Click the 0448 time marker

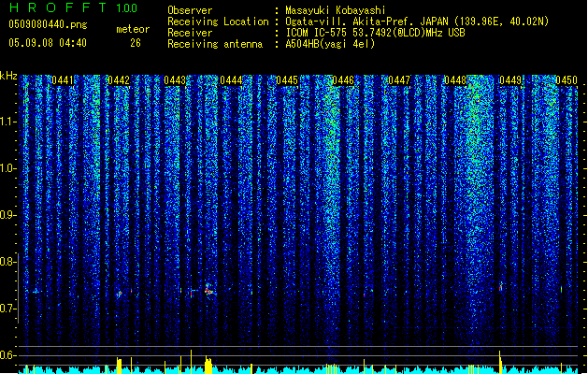coord(455,80)
